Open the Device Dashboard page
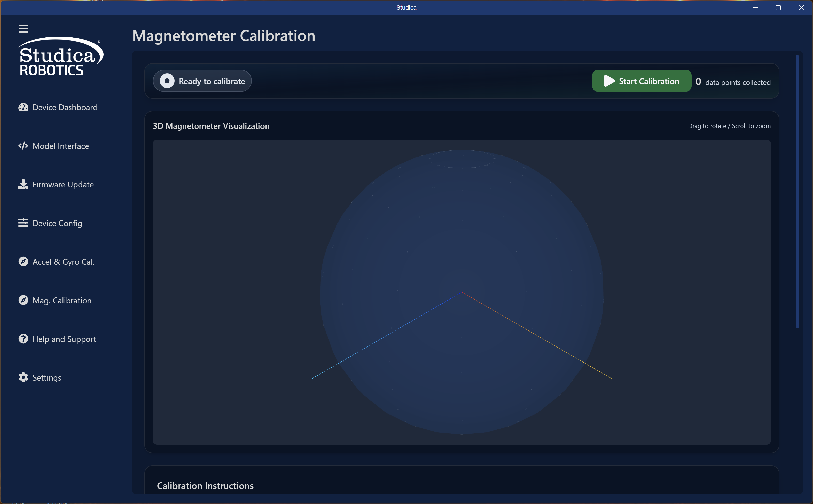813x504 pixels. tap(65, 107)
